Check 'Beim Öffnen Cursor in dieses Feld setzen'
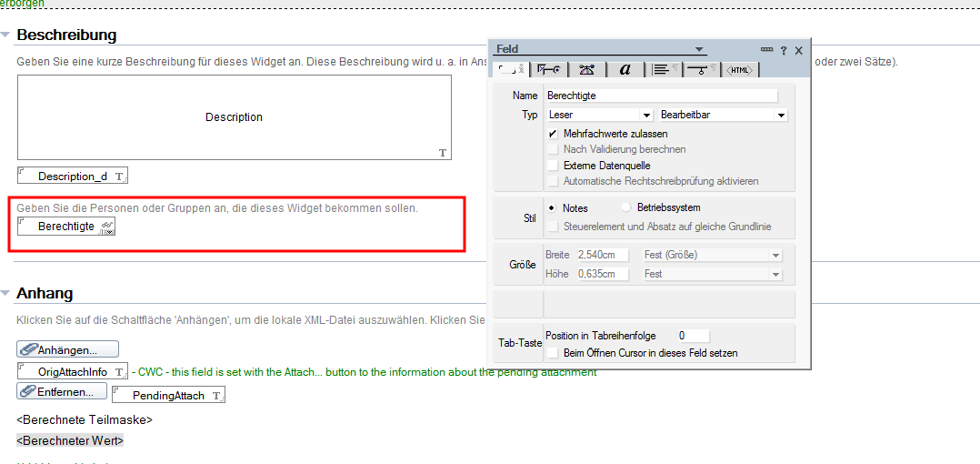This screenshot has height=464, width=980. [x=552, y=352]
